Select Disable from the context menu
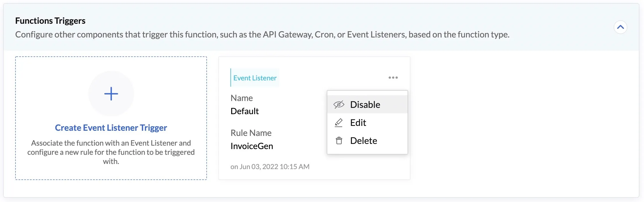This screenshot has height=202, width=644. 367,104
